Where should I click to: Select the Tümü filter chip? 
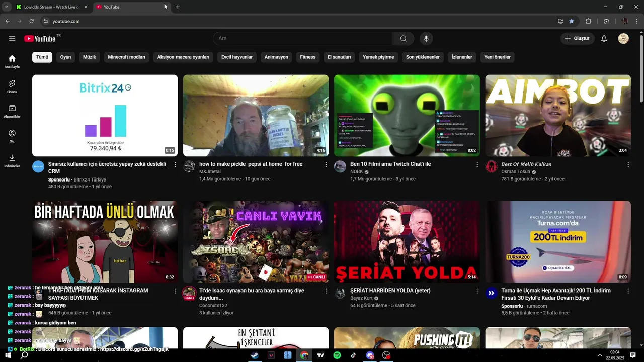pyautogui.click(x=42, y=57)
